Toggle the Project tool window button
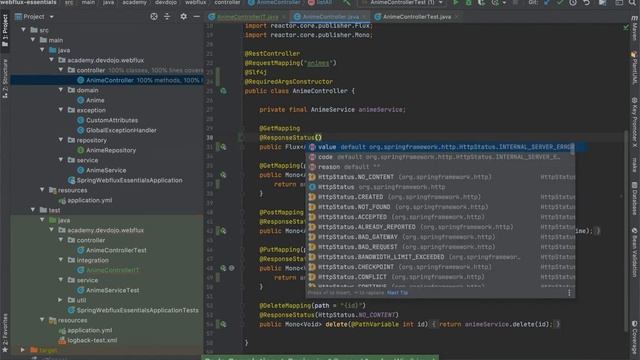The image size is (640, 360). click(5, 31)
